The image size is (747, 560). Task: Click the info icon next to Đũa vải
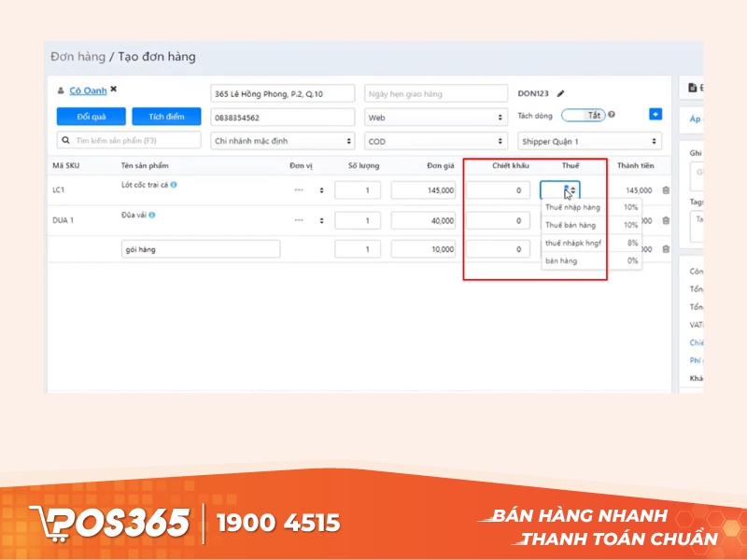click(x=152, y=215)
